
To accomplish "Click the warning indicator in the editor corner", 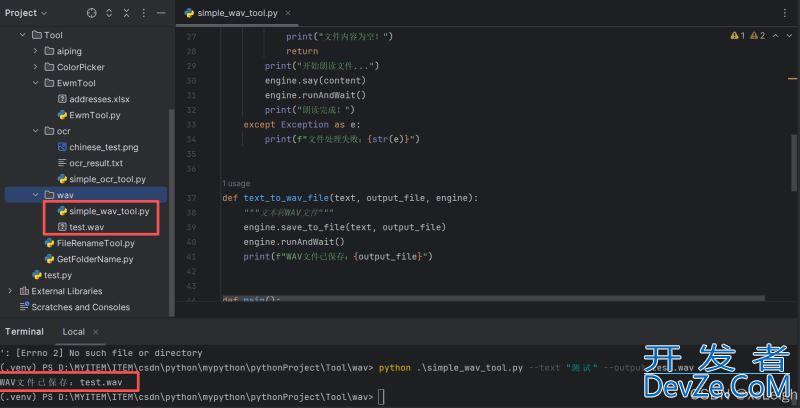I will tap(739, 35).
